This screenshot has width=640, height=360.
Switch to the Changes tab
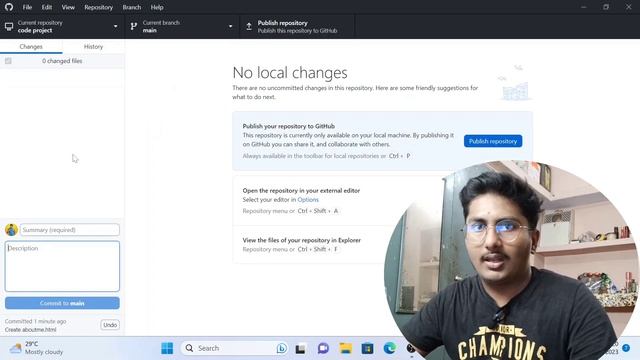[31, 47]
